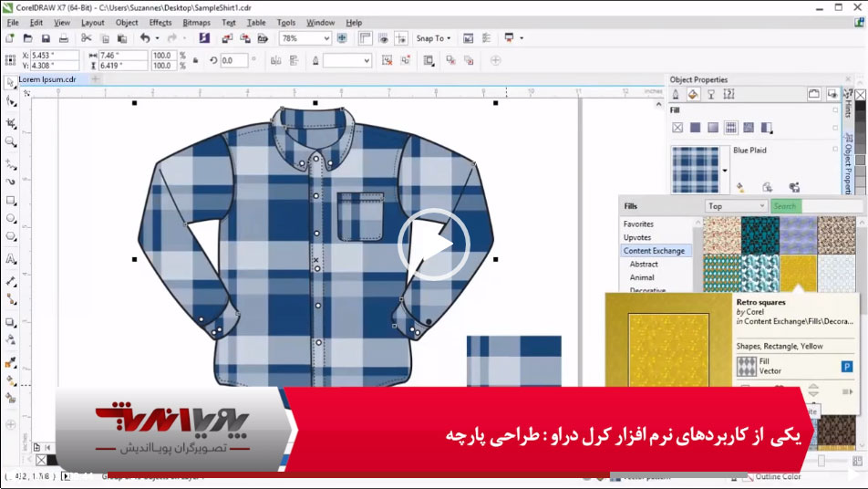Select the Rectangle tool in the toolbox
Image resolution: width=868 pixels, height=489 pixels.
pos(10,201)
